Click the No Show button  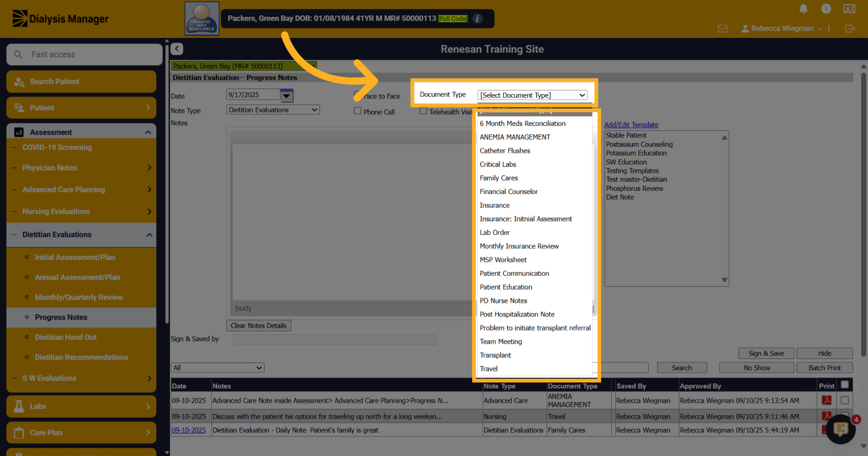(x=757, y=368)
